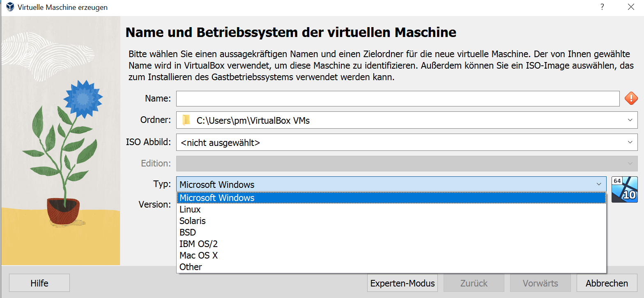The image size is (644, 298).
Task: Click the Abbrechen button
Action: [607, 283]
